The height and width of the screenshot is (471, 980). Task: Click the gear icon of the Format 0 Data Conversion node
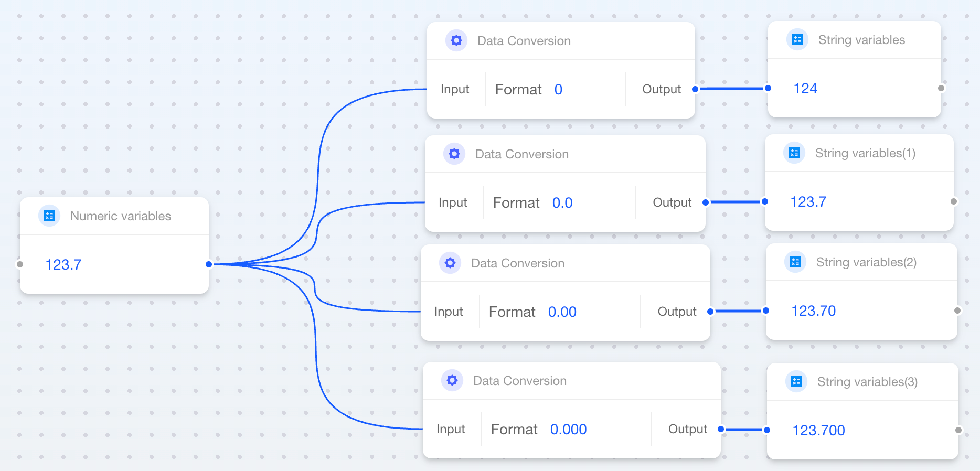[x=456, y=40]
